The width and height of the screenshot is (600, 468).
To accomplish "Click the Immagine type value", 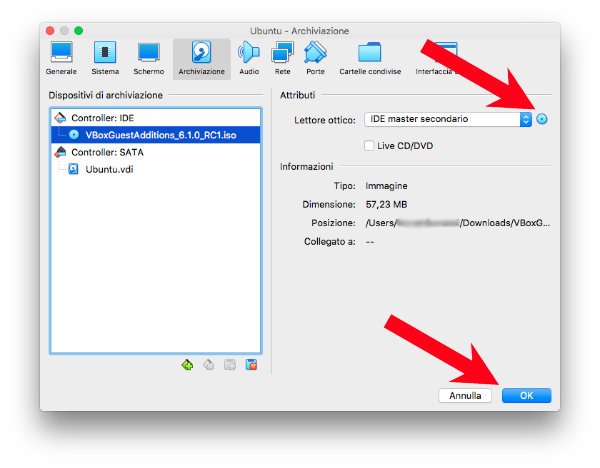I will pyautogui.click(x=386, y=186).
